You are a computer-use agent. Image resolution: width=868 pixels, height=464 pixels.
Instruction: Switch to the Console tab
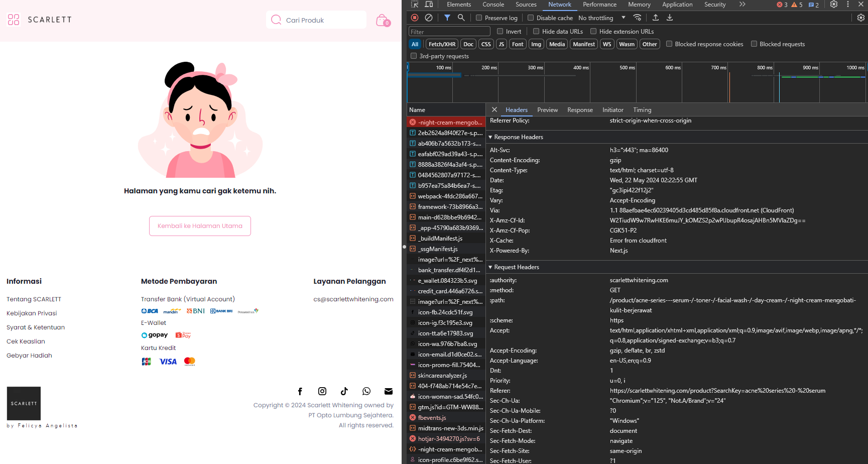(x=493, y=5)
